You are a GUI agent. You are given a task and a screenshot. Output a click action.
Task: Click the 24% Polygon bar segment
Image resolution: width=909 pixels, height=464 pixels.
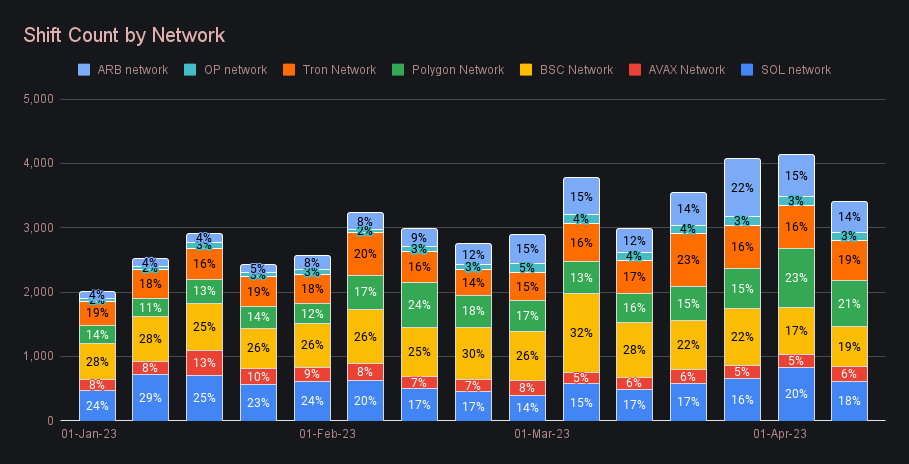(x=420, y=305)
